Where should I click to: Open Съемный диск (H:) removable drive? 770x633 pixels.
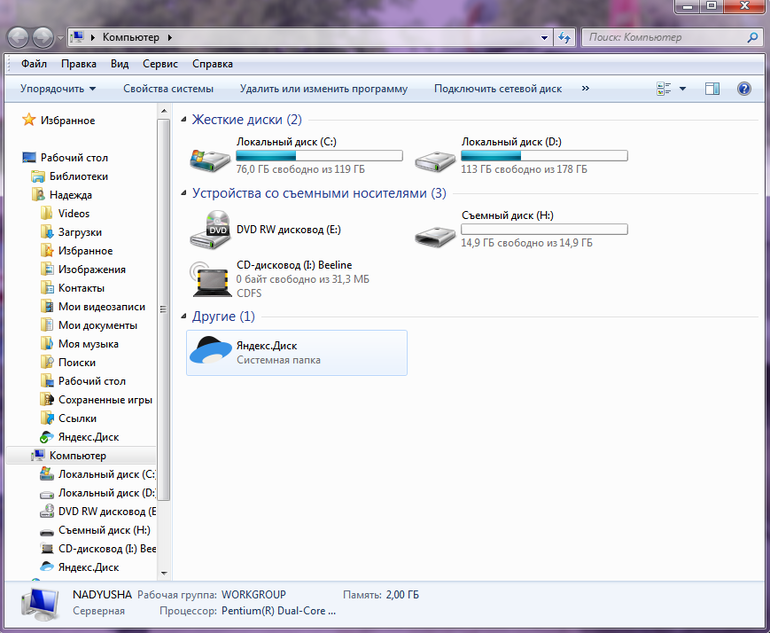tap(435, 232)
